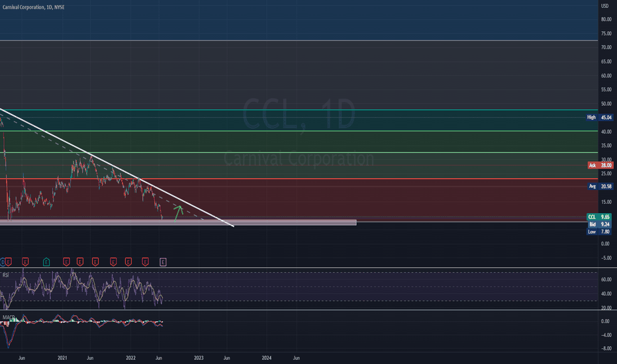617x364 pixels.
Task: Click the Bid 9.24 price label
Action: click(x=598, y=224)
